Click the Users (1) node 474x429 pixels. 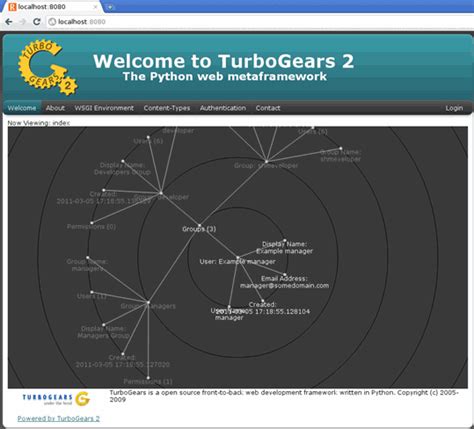pyautogui.click(x=92, y=296)
